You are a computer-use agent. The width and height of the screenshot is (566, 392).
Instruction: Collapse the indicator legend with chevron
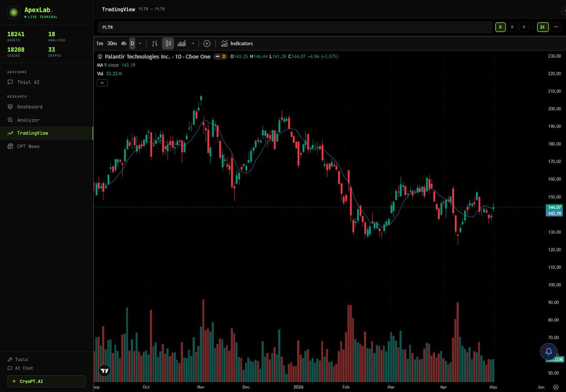coord(102,83)
